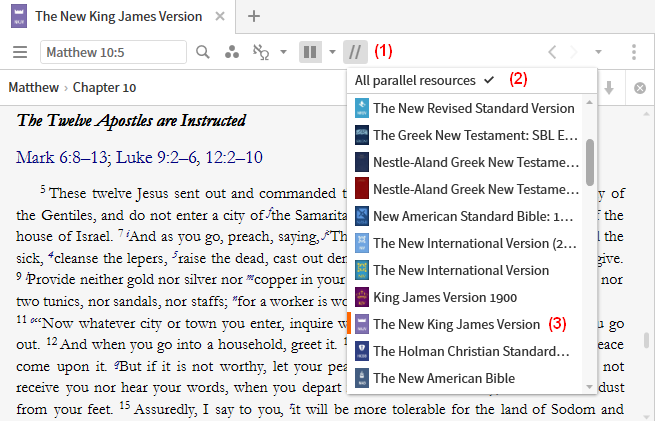Expand the columns view dropdown arrow
The height and width of the screenshot is (421, 655).
coord(333,52)
